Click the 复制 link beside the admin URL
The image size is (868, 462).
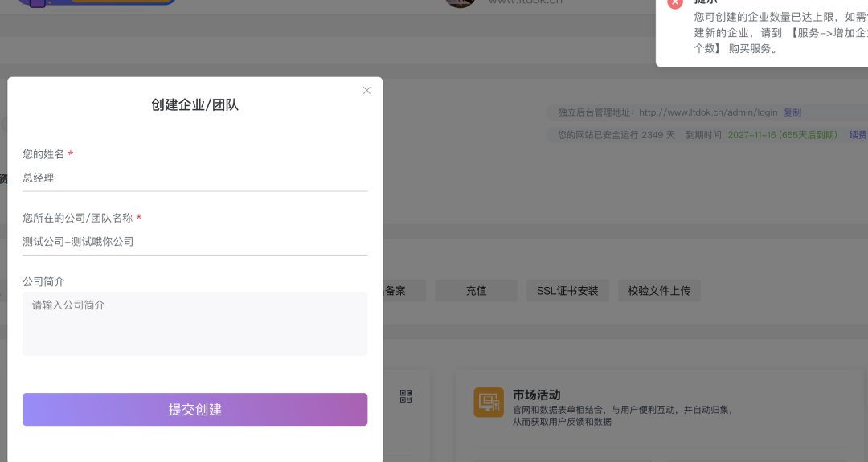792,112
